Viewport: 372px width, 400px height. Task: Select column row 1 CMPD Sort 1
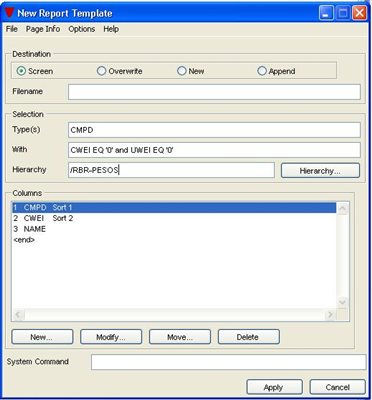click(x=174, y=208)
